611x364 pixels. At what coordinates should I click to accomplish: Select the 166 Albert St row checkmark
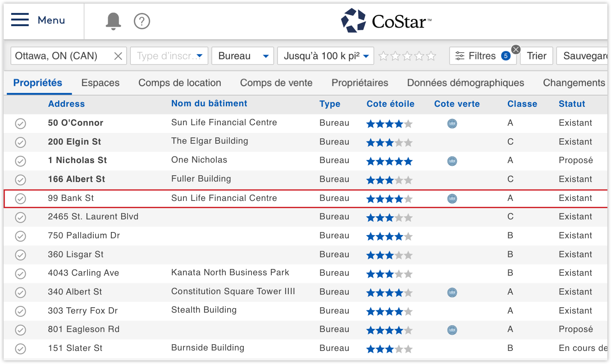coord(20,180)
